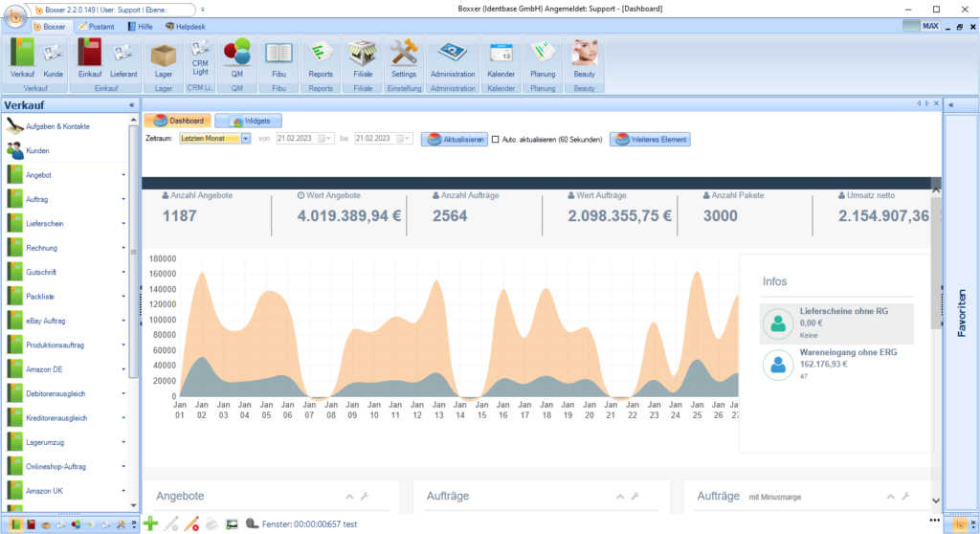Click the Aktualisieren button
The image size is (980, 534).
455,140
